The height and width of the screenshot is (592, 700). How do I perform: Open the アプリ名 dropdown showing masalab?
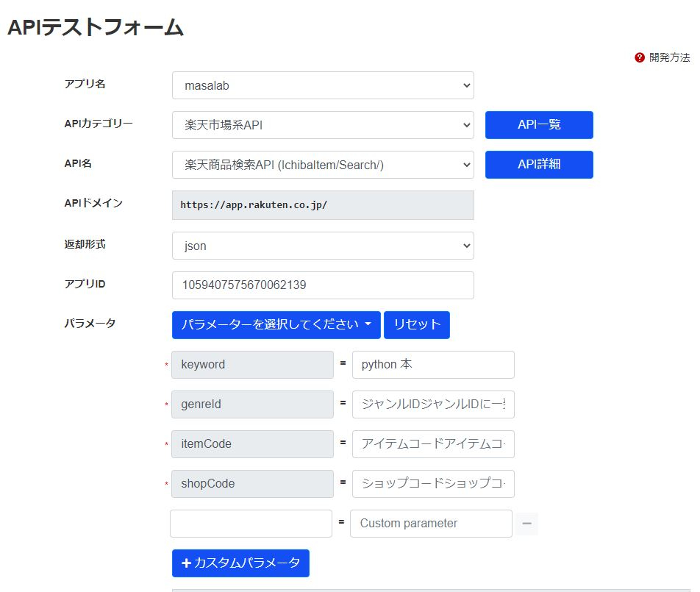pyautogui.click(x=322, y=85)
